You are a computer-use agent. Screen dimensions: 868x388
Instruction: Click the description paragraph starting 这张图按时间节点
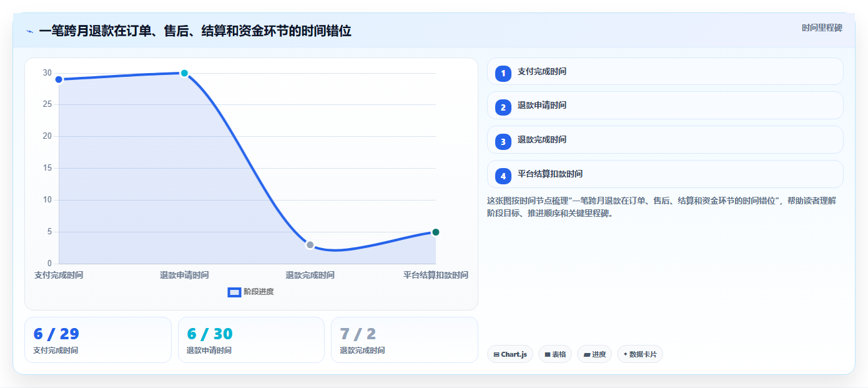click(x=662, y=207)
